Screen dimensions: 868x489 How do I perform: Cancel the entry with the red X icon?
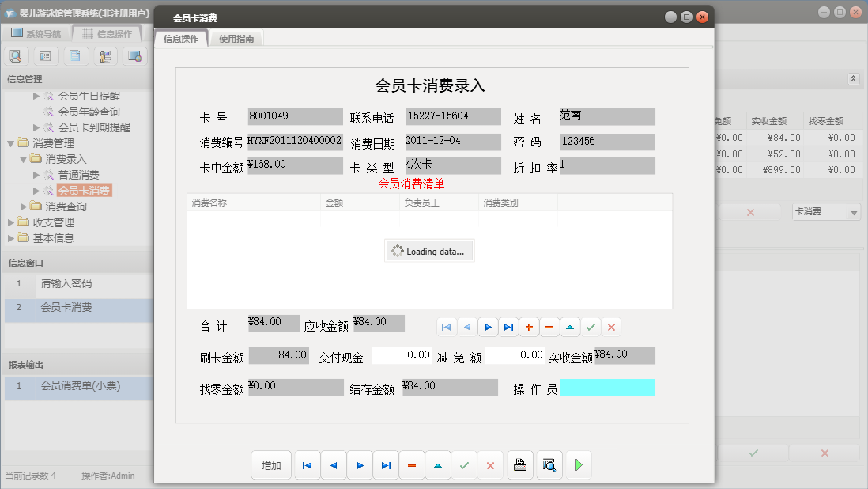tap(611, 326)
